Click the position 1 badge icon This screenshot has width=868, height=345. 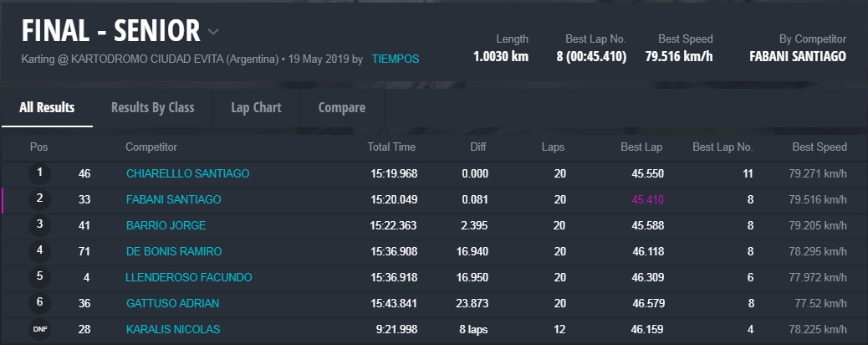(x=39, y=173)
